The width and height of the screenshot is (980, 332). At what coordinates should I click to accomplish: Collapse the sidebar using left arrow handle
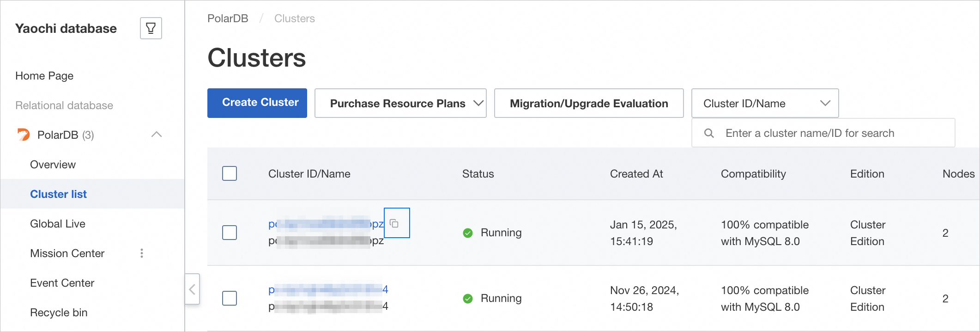coord(192,289)
